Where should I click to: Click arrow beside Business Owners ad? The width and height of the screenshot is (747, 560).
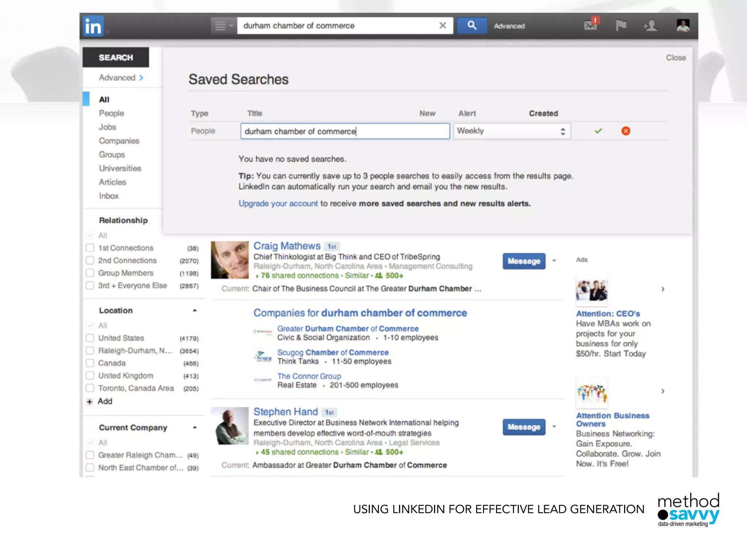pyautogui.click(x=663, y=391)
